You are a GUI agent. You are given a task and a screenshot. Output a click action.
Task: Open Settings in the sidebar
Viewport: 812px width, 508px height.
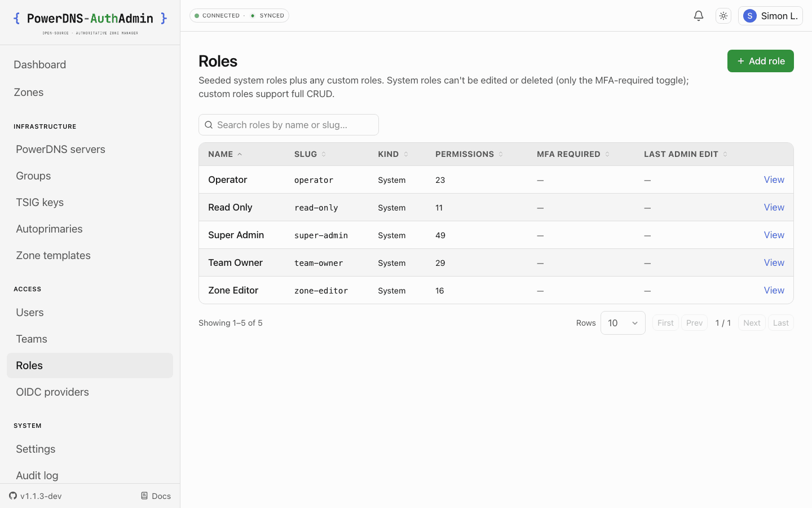(90, 449)
